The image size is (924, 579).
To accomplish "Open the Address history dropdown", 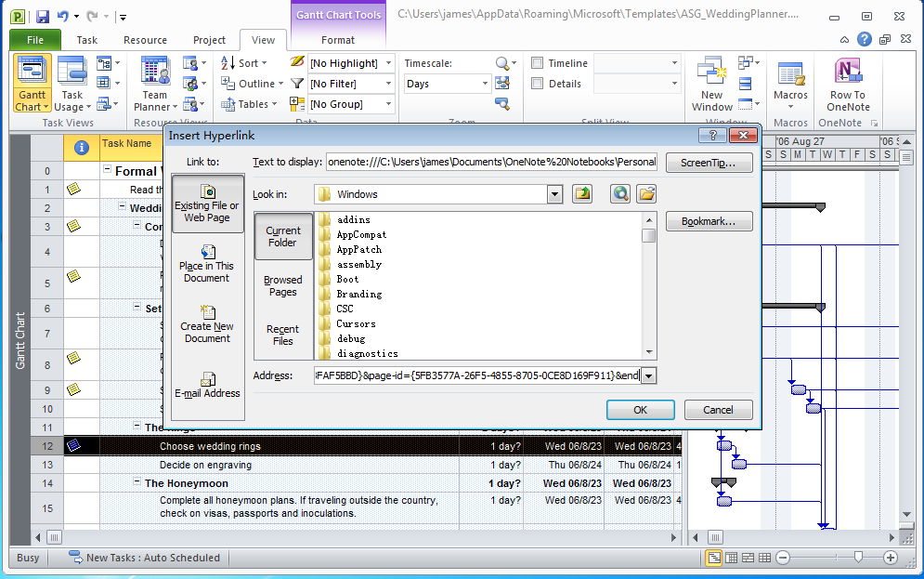I will [x=648, y=375].
